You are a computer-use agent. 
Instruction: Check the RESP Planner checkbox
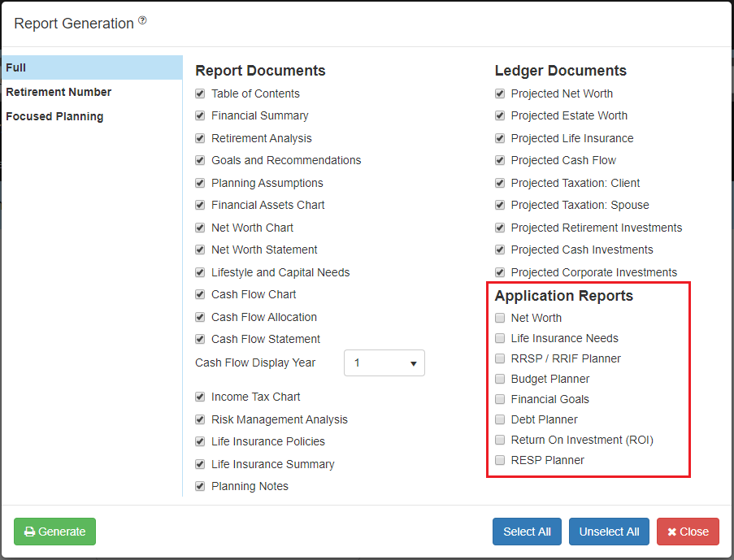(x=500, y=460)
